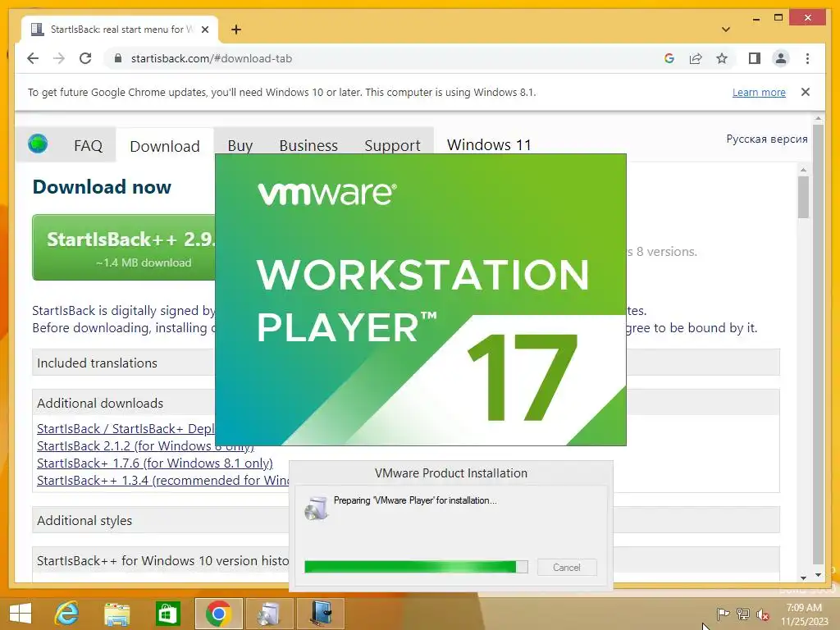Bookmark this page with star
Screen dimensions: 840x630
point(722,58)
